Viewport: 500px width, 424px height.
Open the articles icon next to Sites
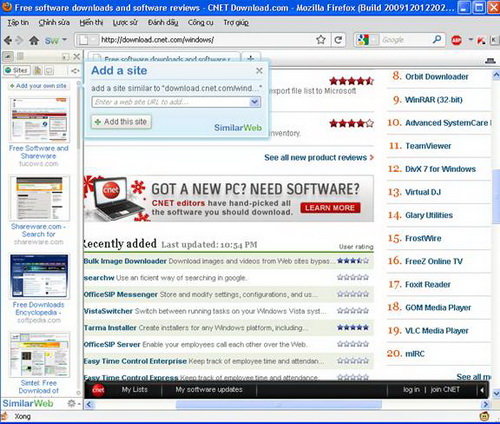point(38,70)
